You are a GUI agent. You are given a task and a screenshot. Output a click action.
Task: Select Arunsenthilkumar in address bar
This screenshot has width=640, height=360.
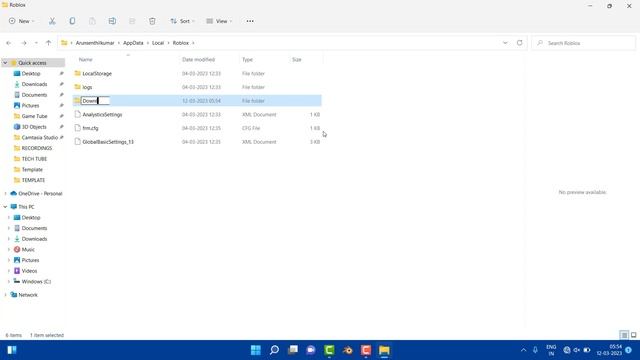(x=95, y=43)
